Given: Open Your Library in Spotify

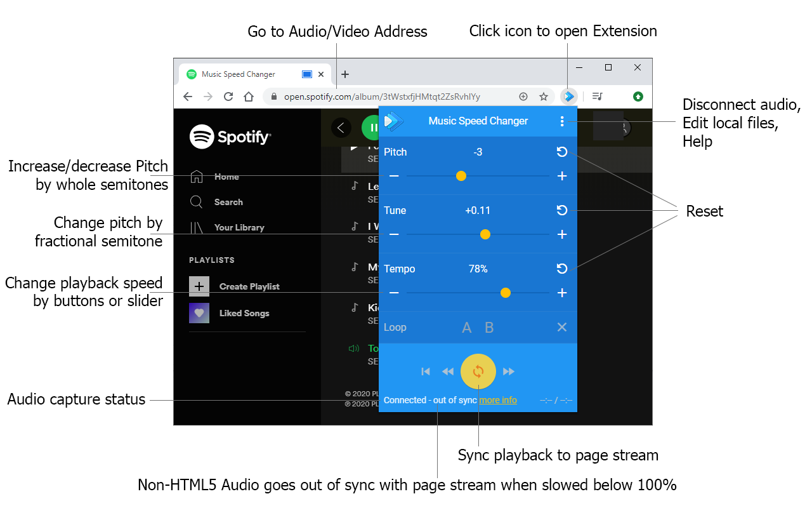Looking at the screenshot, I should pyautogui.click(x=227, y=227).
